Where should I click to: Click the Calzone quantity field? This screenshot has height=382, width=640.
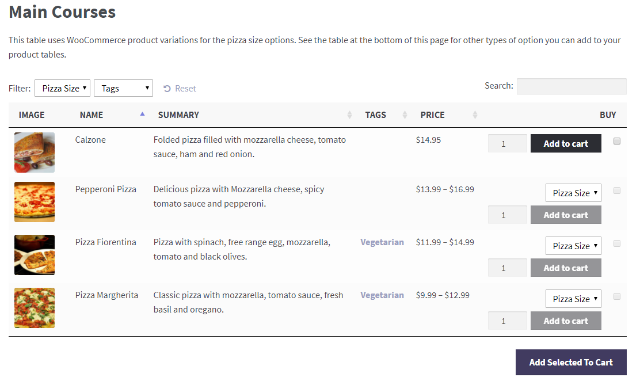(x=507, y=144)
